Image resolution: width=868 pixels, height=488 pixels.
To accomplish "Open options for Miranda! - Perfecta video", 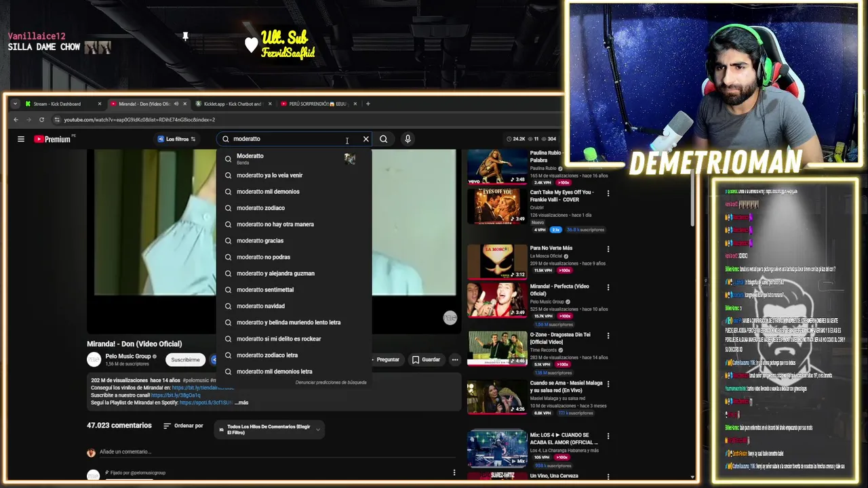I will click(x=608, y=287).
